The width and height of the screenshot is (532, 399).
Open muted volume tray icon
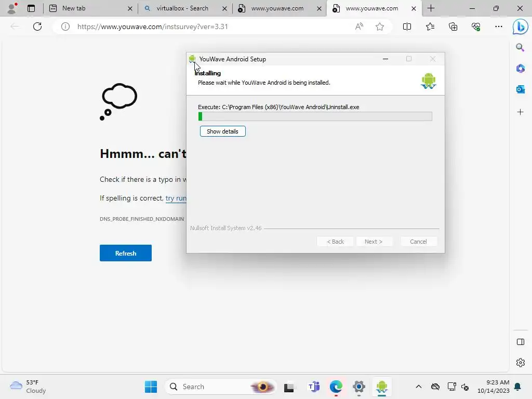click(x=465, y=387)
